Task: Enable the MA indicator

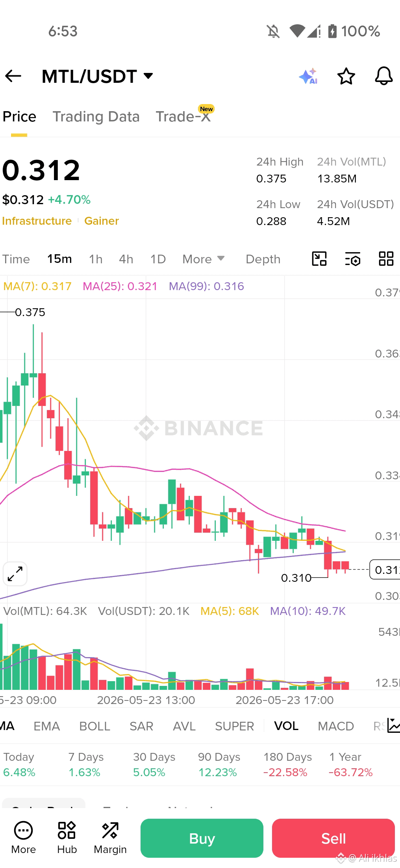Action: 7,726
